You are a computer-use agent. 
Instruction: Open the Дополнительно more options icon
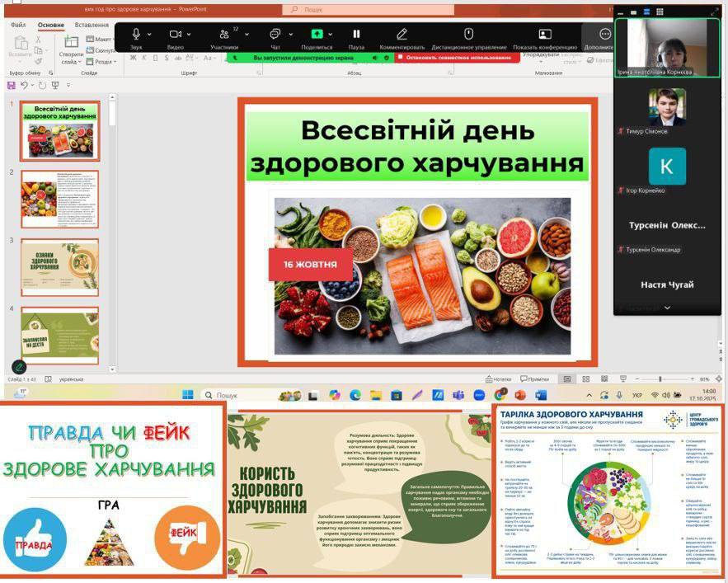tap(604, 34)
